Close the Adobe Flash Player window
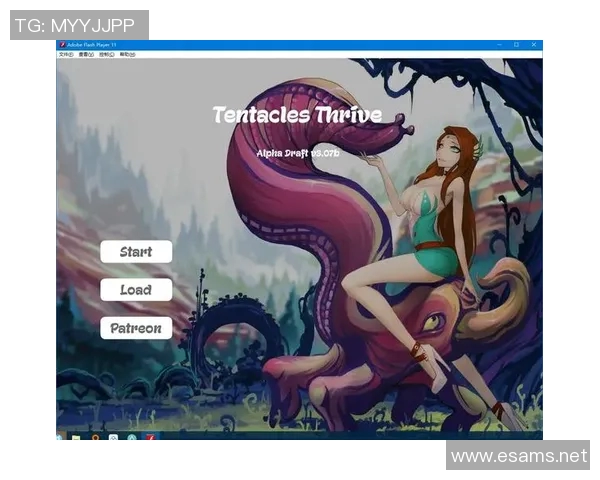Viewport: 600px width, 480px height. coord(533,45)
